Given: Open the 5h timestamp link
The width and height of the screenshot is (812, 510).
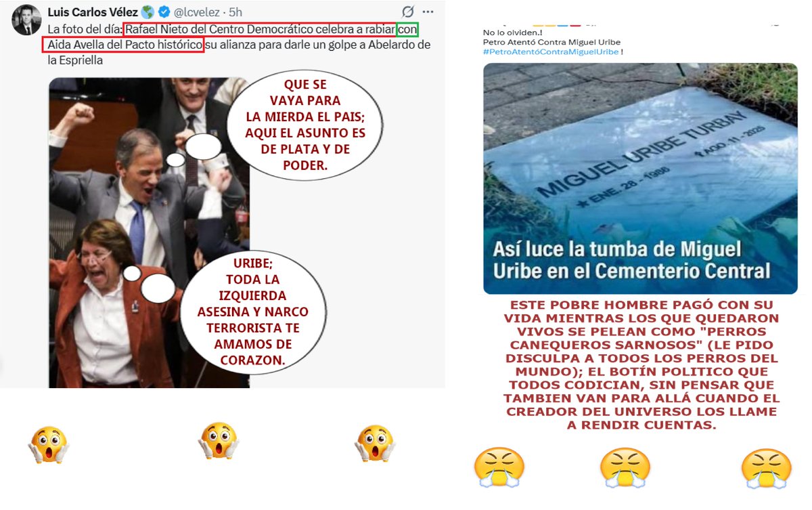Looking at the screenshot, I should (x=235, y=12).
